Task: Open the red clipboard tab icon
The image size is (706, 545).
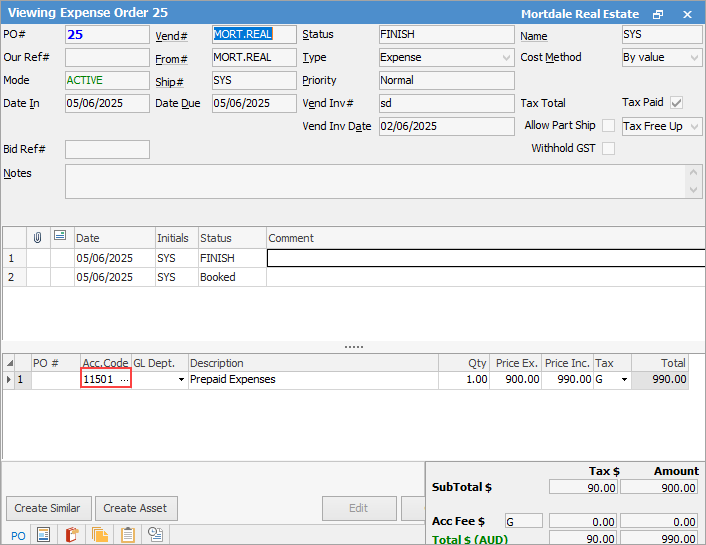Action: [x=72, y=535]
